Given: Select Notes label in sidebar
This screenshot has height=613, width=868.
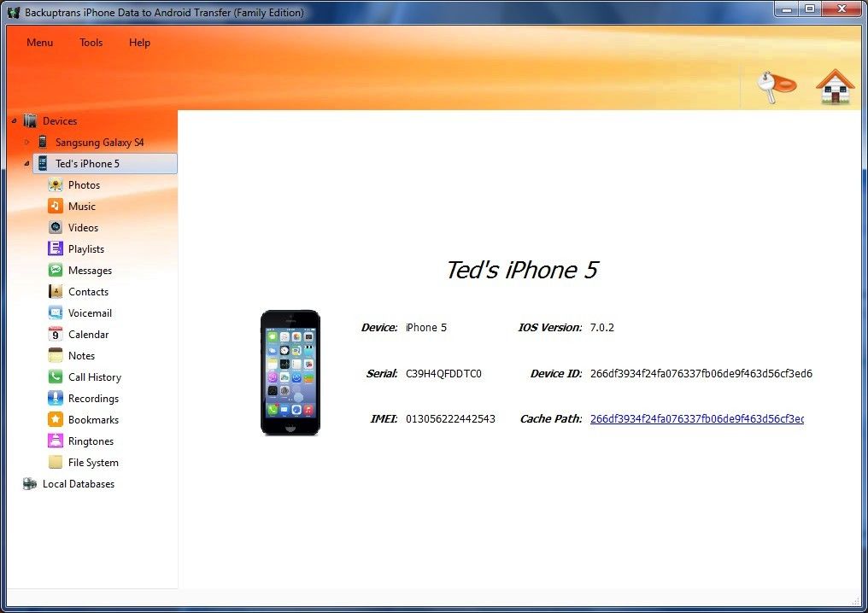Looking at the screenshot, I should pos(81,356).
